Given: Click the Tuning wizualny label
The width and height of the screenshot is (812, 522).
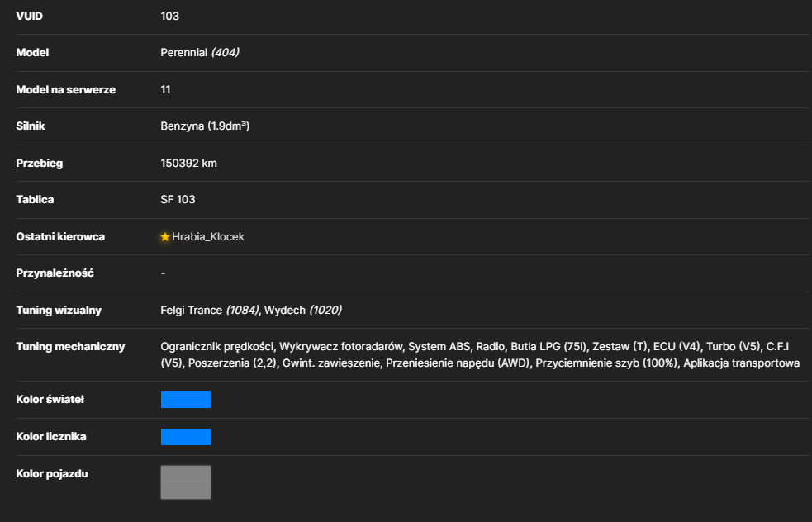Looking at the screenshot, I should [x=59, y=311].
